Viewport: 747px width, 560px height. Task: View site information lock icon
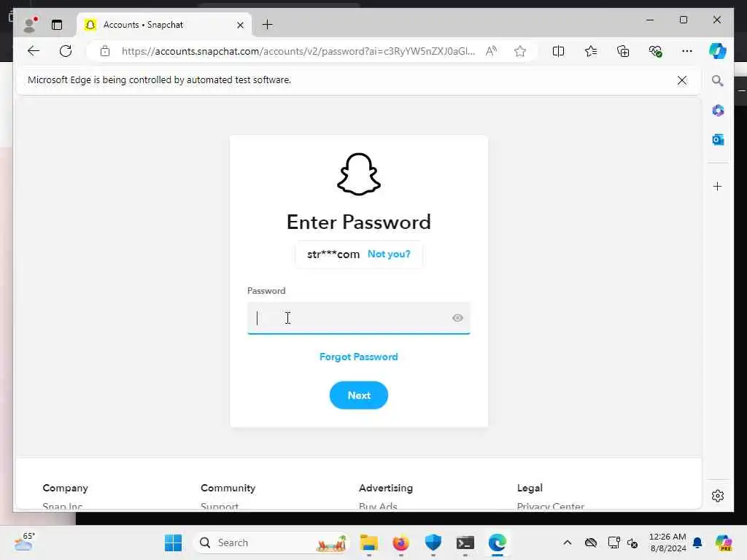105,51
